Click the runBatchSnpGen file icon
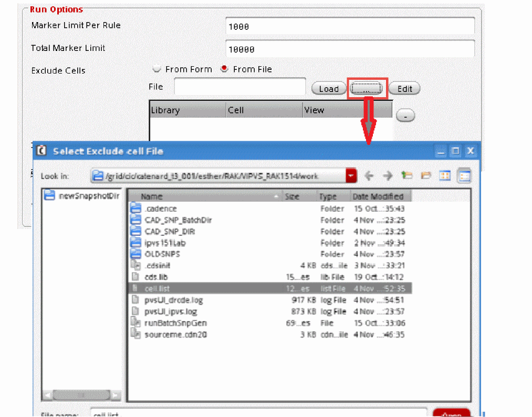Screen dimensions: 532x417 [135, 322]
